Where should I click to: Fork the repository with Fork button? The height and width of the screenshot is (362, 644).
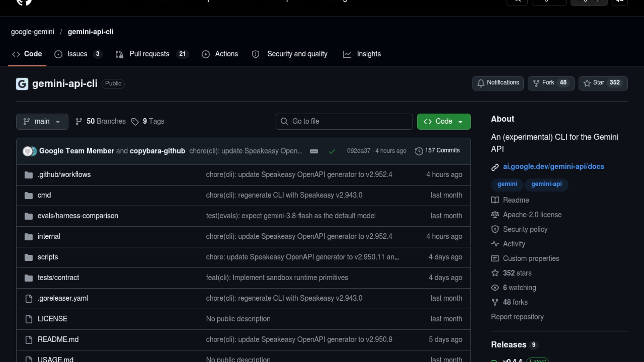[x=551, y=83]
